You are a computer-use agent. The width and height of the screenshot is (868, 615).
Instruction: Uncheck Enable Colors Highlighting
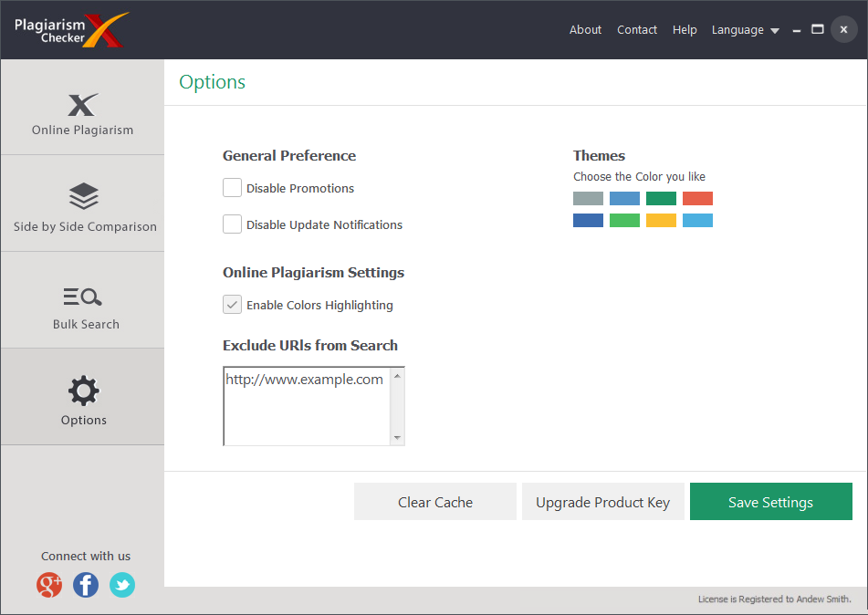pyautogui.click(x=232, y=305)
